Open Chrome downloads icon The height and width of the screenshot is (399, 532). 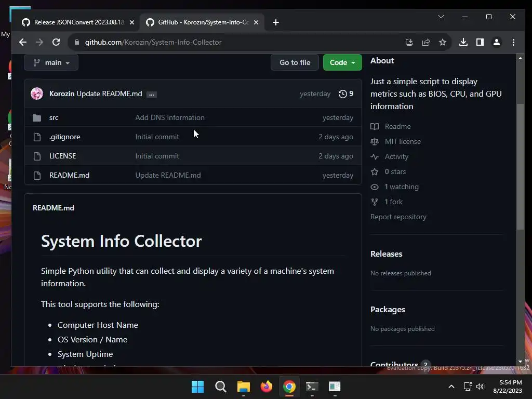coord(463,42)
